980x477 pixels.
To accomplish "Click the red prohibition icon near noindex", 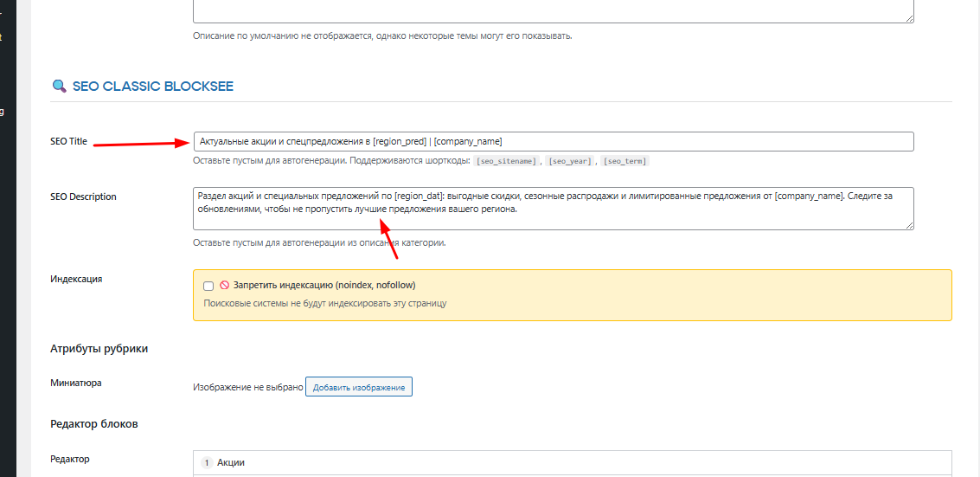I will click(223, 285).
